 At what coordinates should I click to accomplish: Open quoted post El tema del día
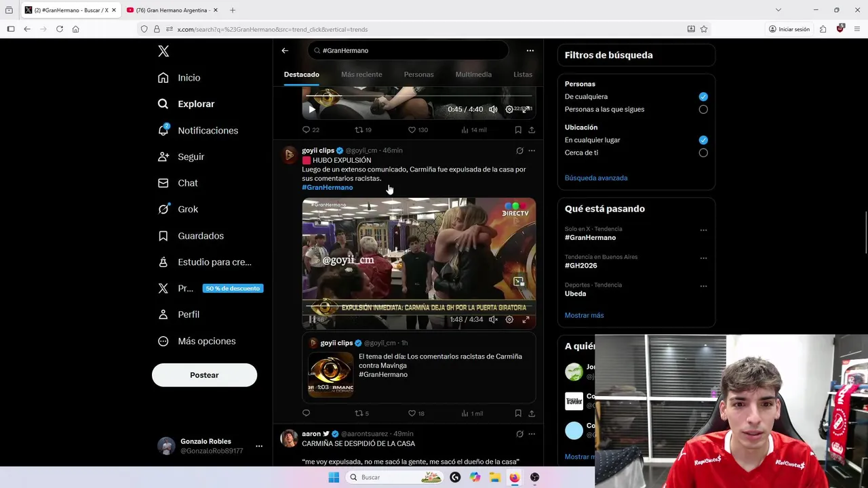(418, 368)
